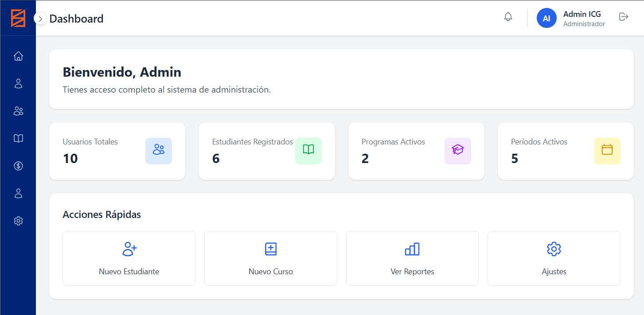The image size is (644, 315).
Task: Click the green book icon on Estudiantes Registrados
Action: (308, 151)
